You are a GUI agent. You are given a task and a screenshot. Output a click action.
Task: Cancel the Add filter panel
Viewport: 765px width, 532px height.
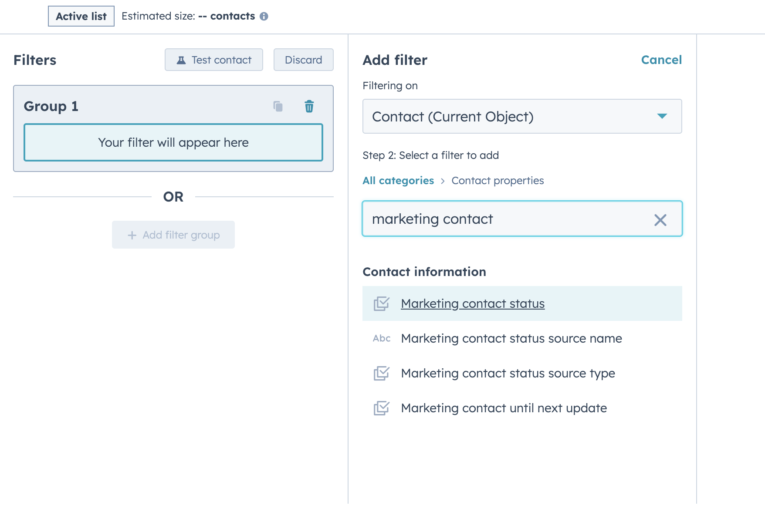tap(661, 60)
